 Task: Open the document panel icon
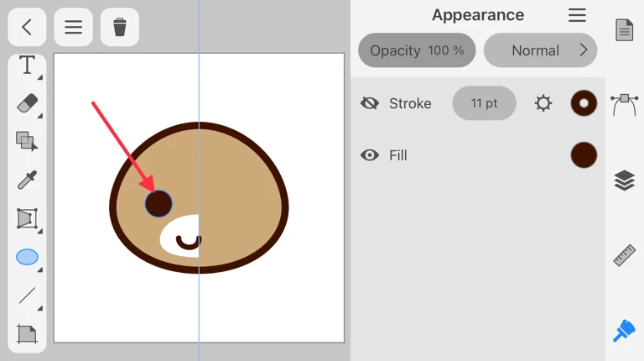point(624,30)
